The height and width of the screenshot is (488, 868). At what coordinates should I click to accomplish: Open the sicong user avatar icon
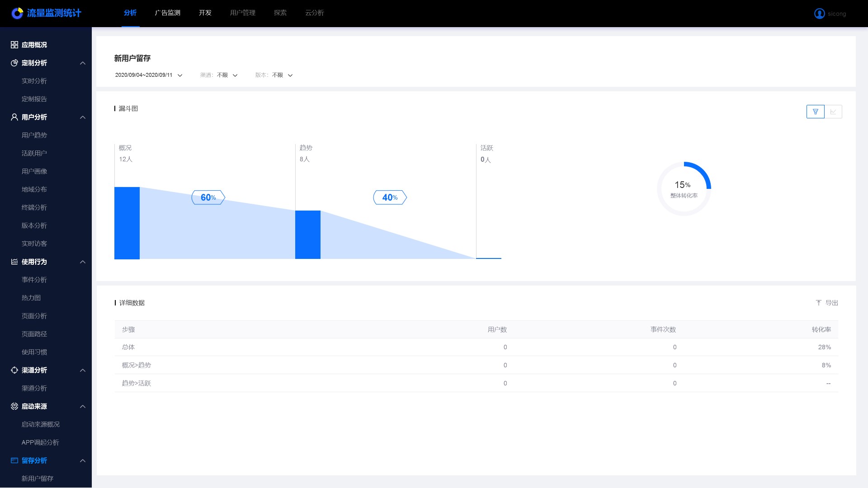[819, 14]
